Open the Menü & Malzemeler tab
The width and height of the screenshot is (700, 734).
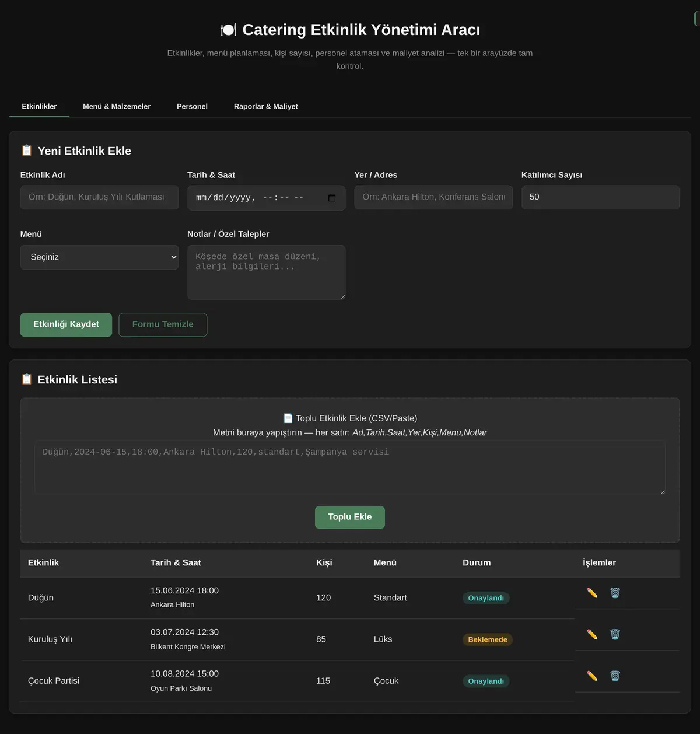coord(117,107)
